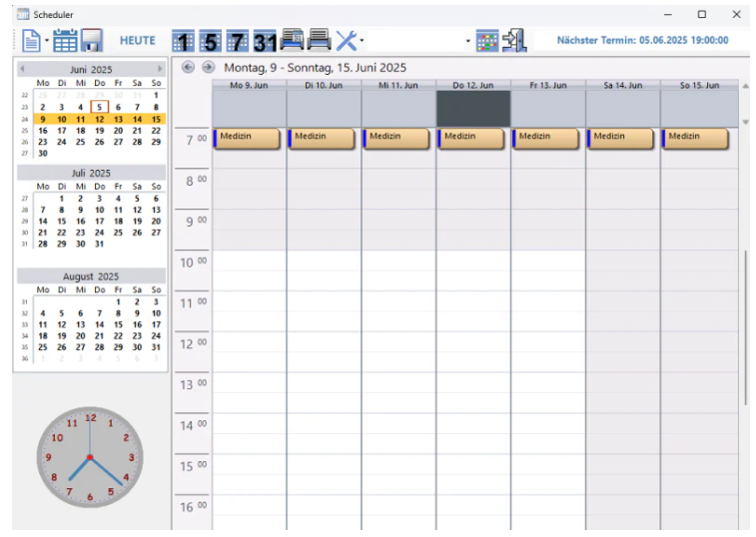Save schedule using floppy disk icon
Viewport: 756px width, 537px height.
(x=92, y=41)
